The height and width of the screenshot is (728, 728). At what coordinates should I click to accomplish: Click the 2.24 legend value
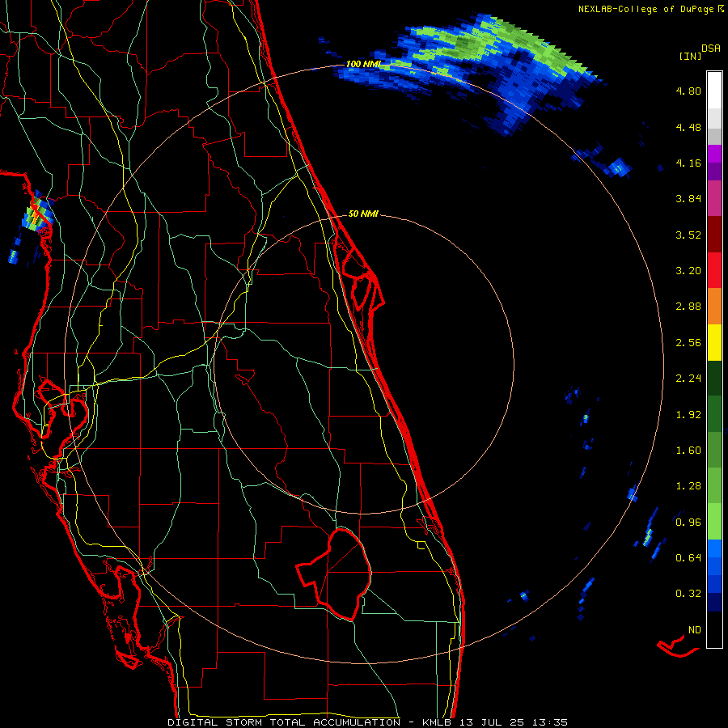[x=688, y=378]
